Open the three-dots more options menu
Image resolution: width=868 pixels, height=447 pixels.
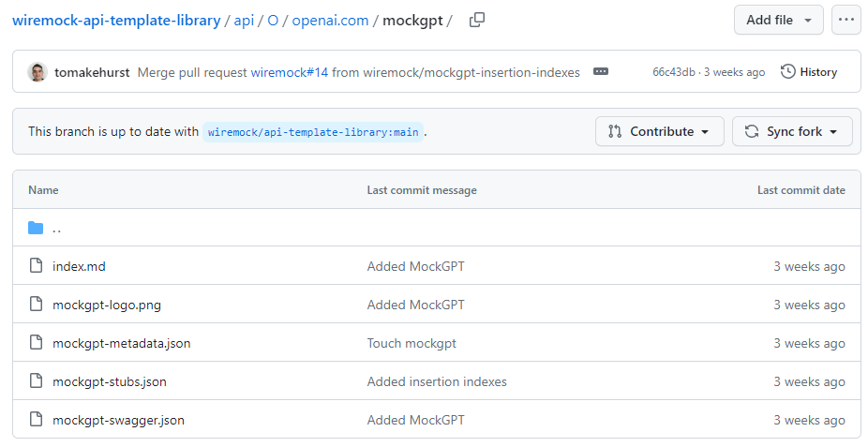click(x=846, y=20)
